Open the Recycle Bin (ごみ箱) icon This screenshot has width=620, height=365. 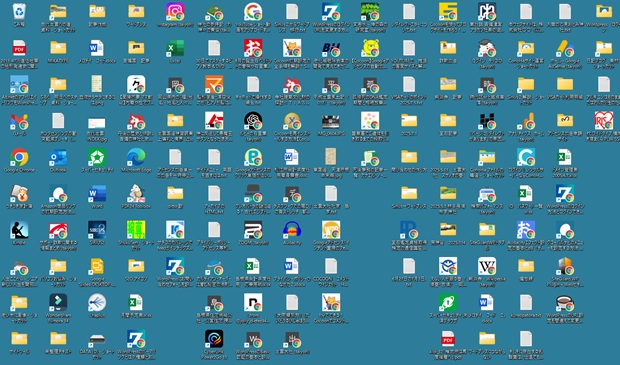pos(19,11)
